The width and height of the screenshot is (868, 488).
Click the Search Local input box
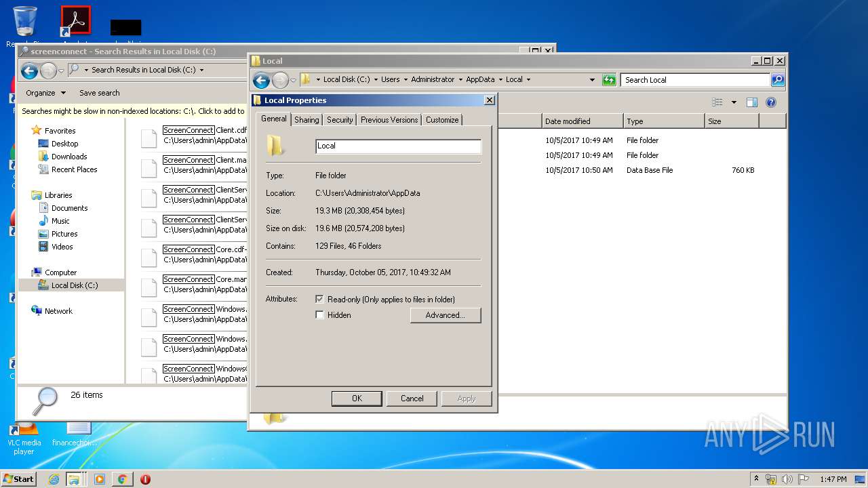695,80
